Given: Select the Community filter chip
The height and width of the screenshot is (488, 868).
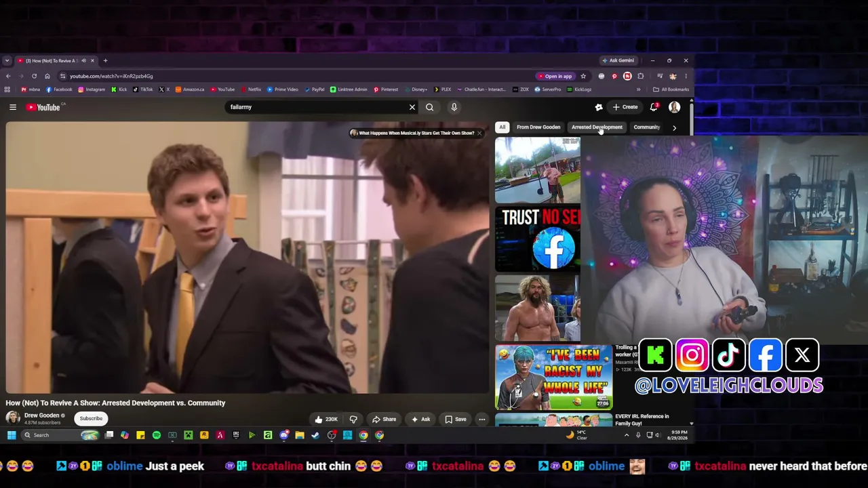Looking at the screenshot, I should click(646, 127).
